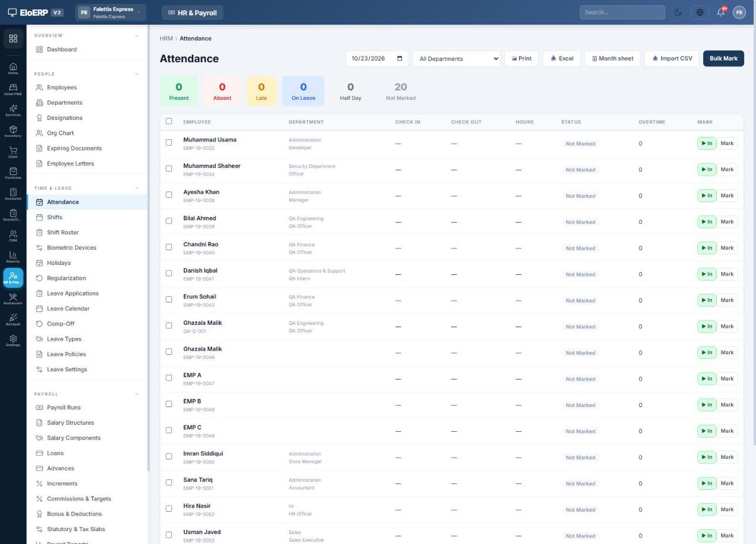
Task: Open the FE user avatar menu
Action: (x=739, y=12)
